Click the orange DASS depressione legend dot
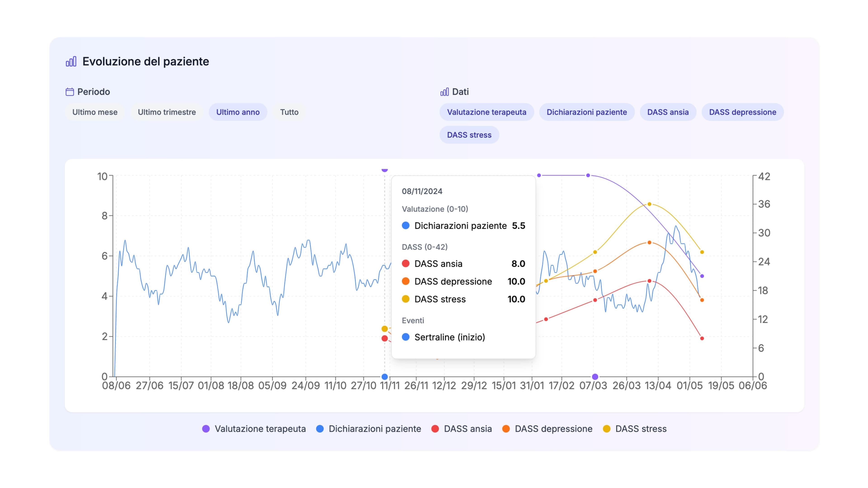The width and height of the screenshot is (868, 488). tap(506, 429)
